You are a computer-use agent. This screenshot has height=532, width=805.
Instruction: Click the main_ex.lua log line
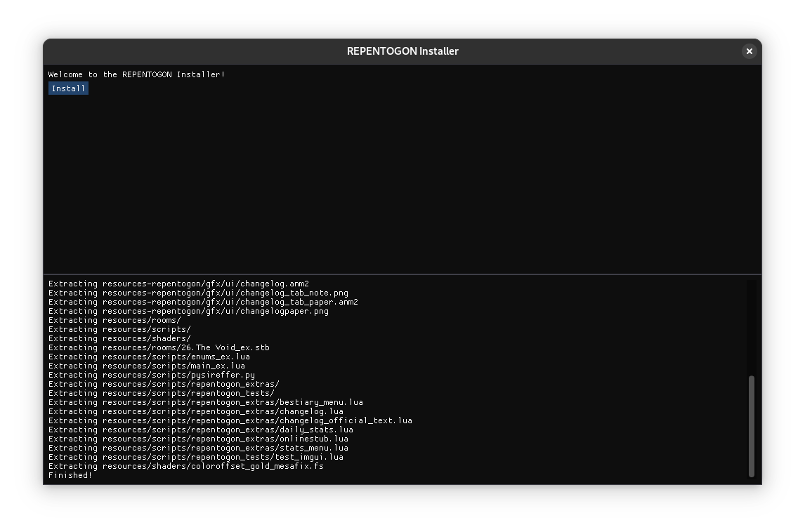tap(147, 366)
